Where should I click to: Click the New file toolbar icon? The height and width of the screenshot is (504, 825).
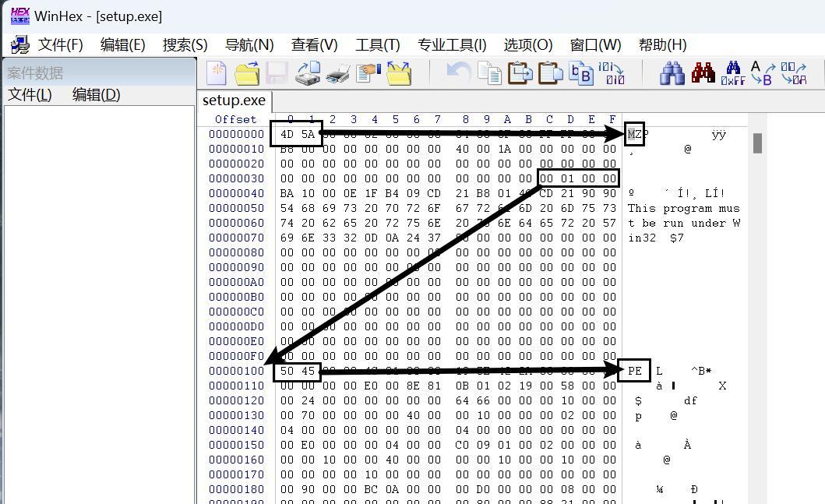coord(217,73)
